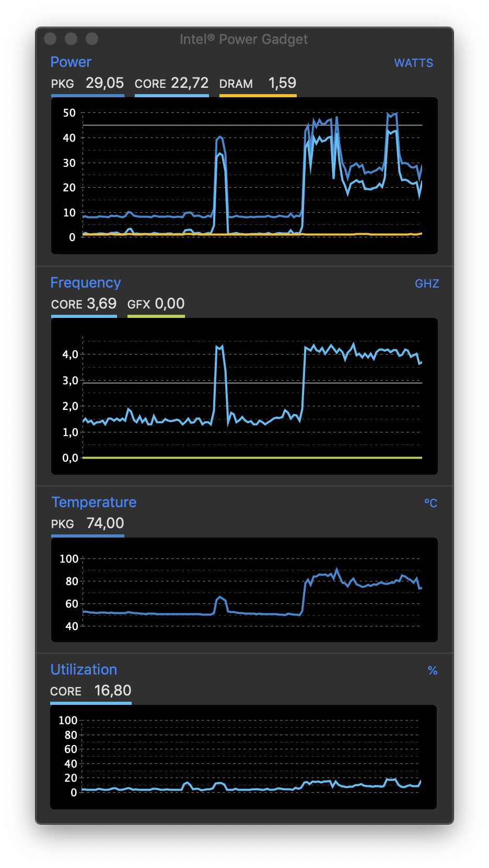Click the DRAM power value 1,59

[282, 83]
